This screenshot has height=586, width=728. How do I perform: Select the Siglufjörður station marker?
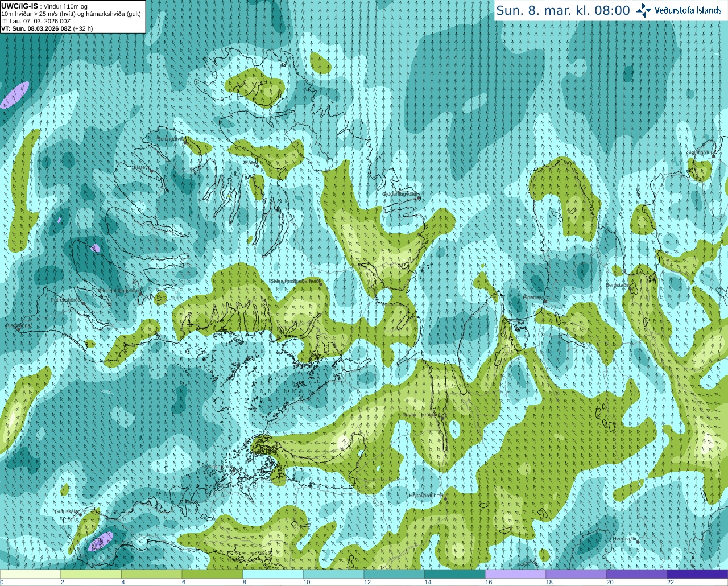(713, 155)
